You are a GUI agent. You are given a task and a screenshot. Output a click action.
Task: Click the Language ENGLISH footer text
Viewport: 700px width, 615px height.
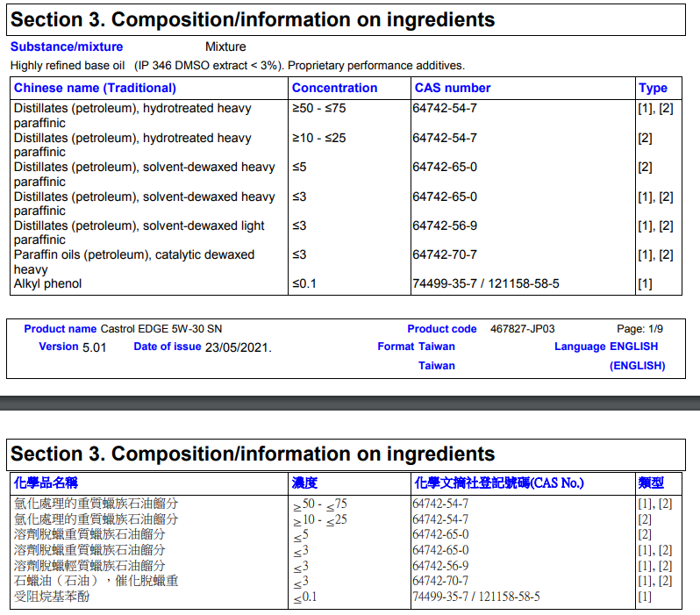(605, 347)
